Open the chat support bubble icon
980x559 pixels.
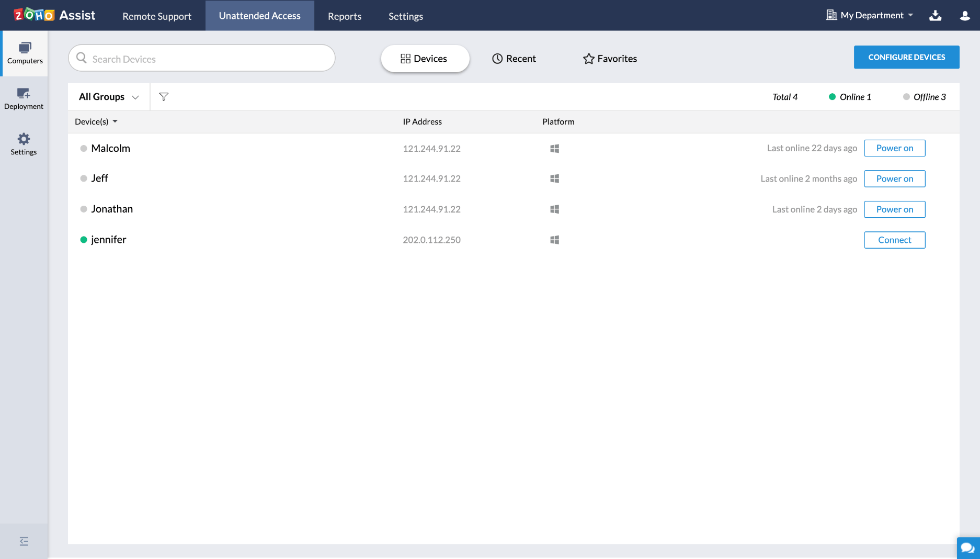pos(968,548)
